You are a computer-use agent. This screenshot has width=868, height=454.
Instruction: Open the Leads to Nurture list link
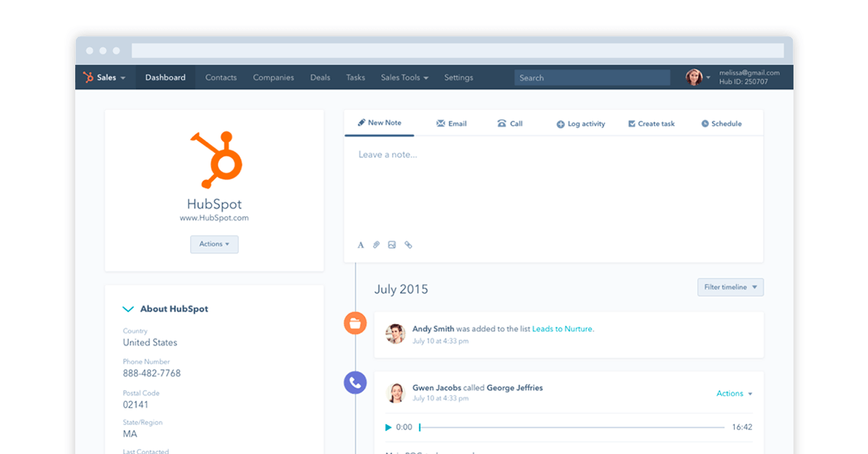pos(563,328)
